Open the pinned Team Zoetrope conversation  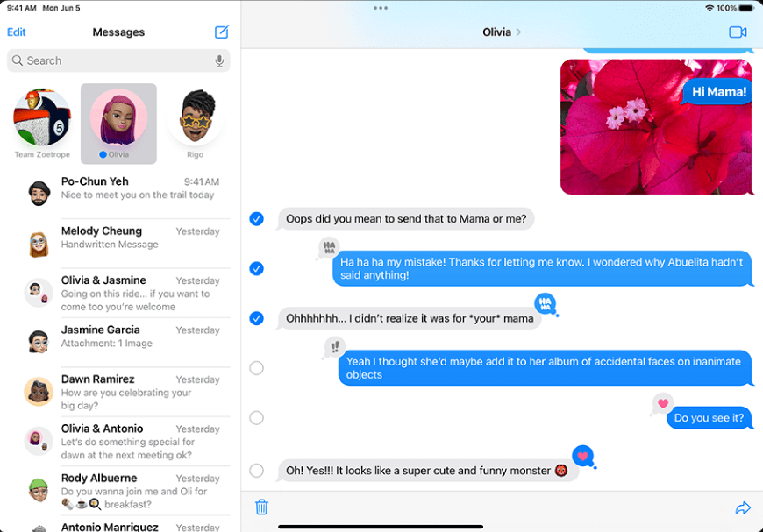click(x=42, y=118)
